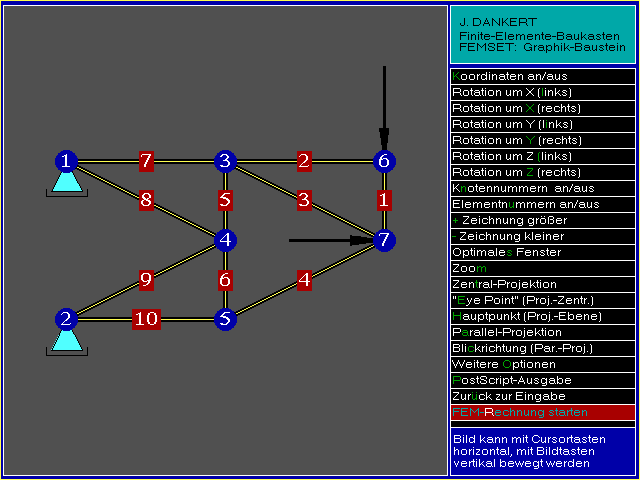
Task: Open Weitere Optionen submenu
Action: [542, 364]
